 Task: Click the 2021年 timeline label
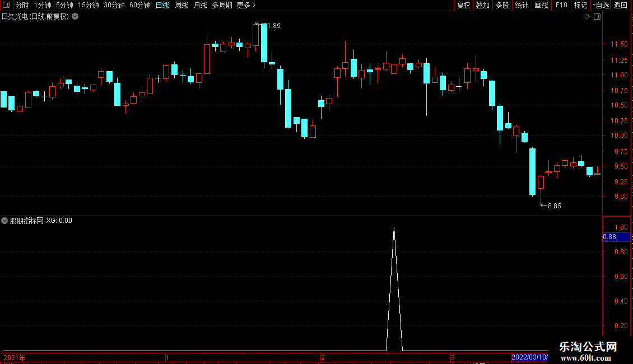pyautogui.click(x=15, y=357)
